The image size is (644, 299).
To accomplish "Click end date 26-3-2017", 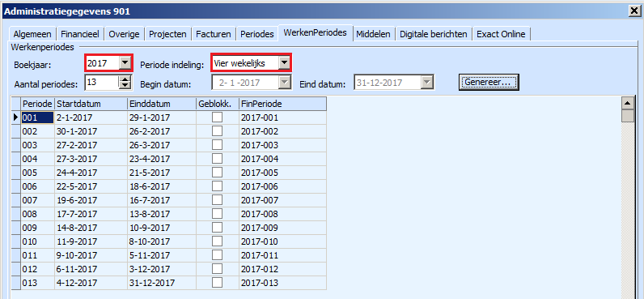I will click(162, 145).
